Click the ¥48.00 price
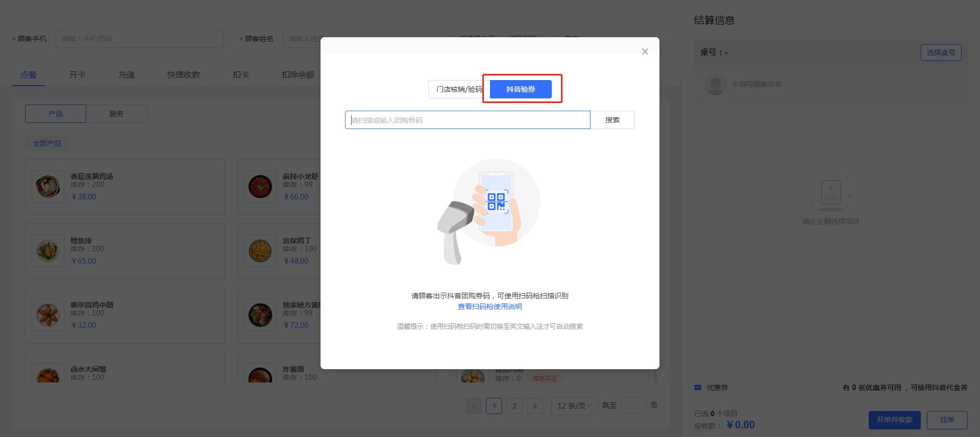Screen dimensions: 980x437 click(296, 261)
